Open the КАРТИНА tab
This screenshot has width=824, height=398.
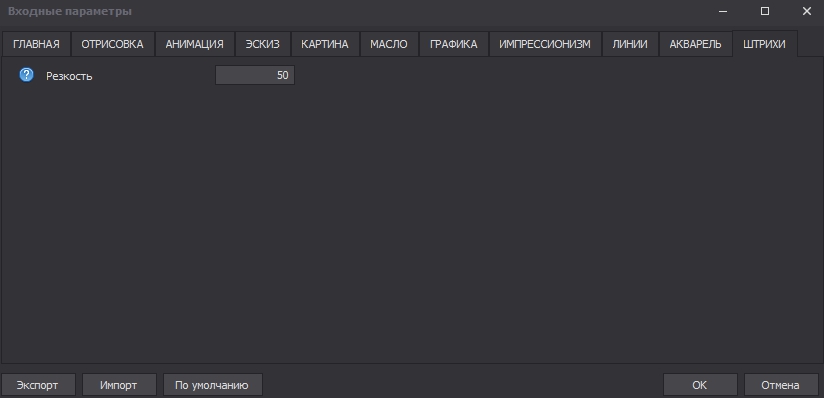click(325, 44)
